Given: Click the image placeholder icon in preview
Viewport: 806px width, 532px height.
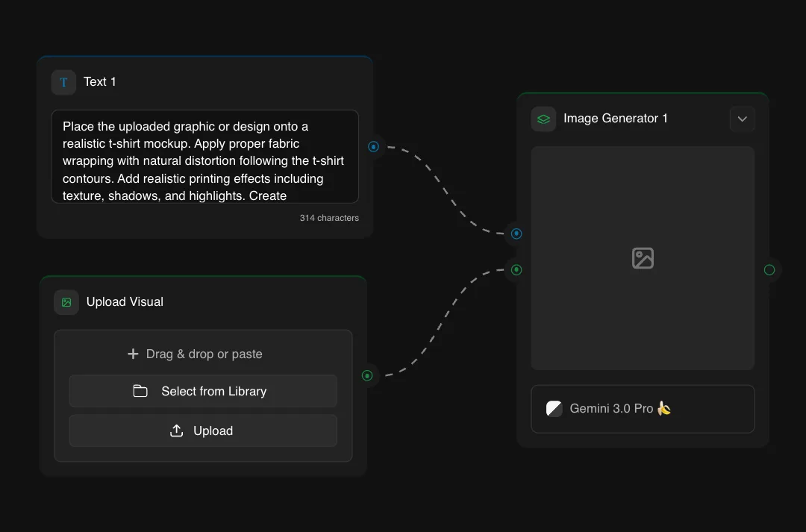Looking at the screenshot, I should [643, 258].
